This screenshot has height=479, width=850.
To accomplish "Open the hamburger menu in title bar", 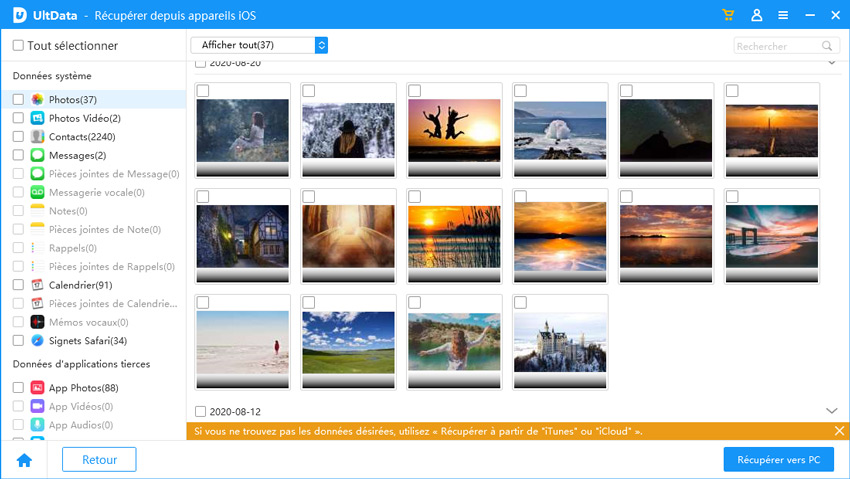I will click(x=783, y=16).
